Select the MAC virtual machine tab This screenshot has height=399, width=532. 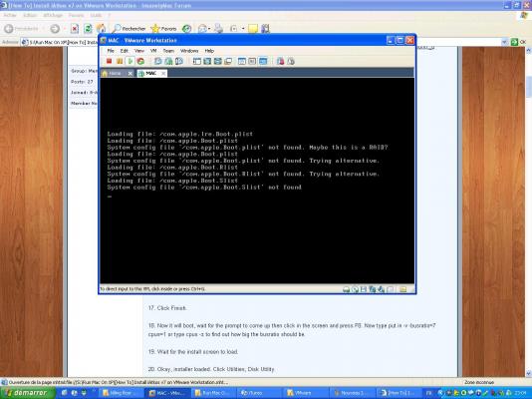(150, 74)
